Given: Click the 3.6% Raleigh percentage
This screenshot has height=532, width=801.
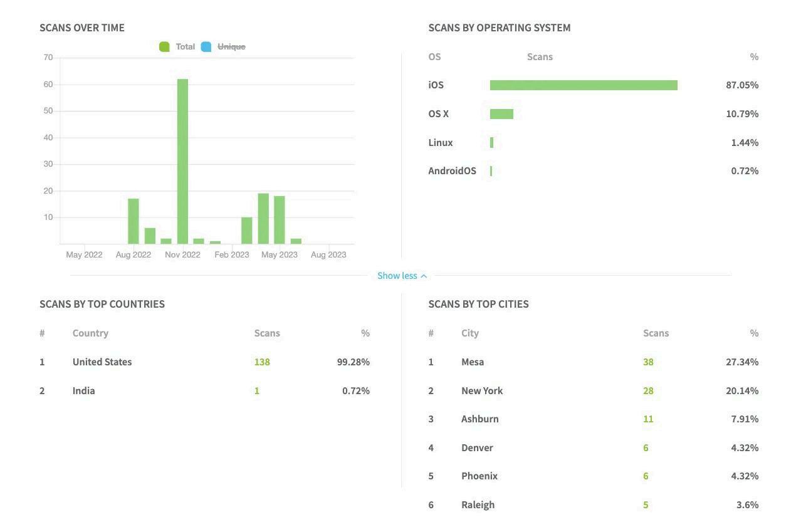Looking at the screenshot, I should tap(748, 505).
